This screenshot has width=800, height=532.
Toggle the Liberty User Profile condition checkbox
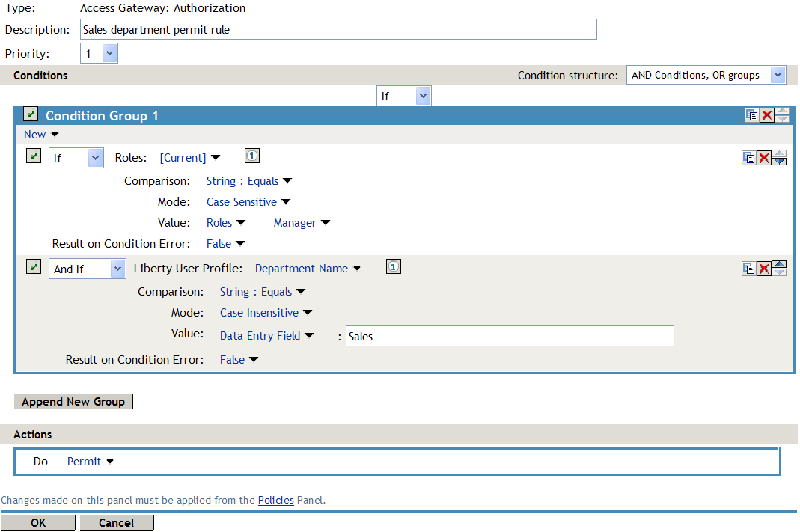pos(33,266)
